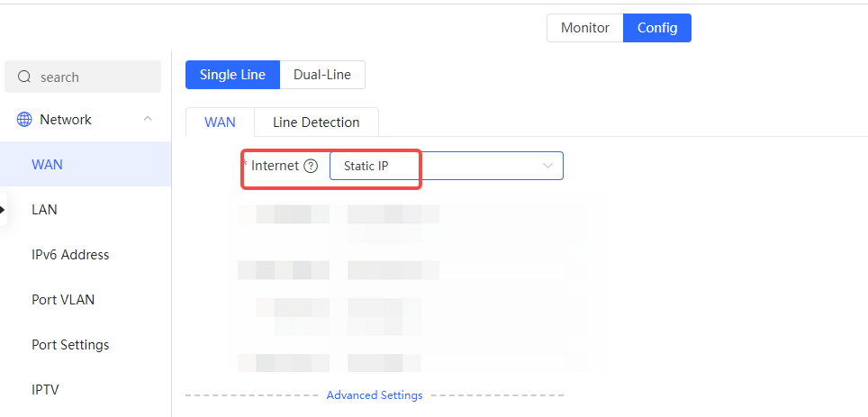Screen dimensions: 868x417
Task: Open WAN in the sidebar menu
Action: tap(47, 165)
